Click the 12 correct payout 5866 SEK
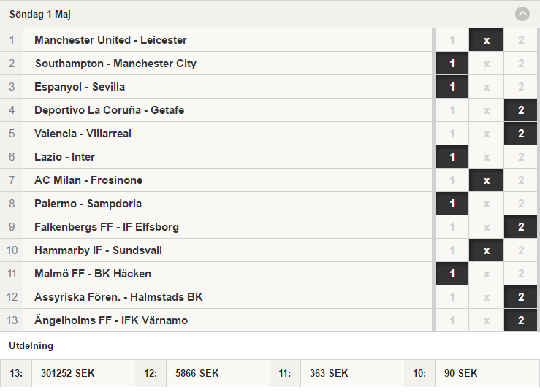 (x=197, y=374)
